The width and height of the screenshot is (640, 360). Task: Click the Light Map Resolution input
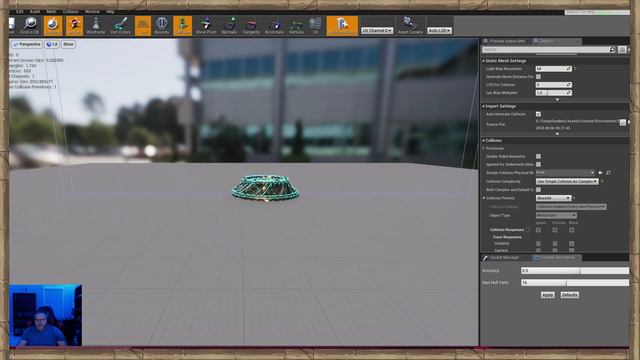(x=553, y=69)
